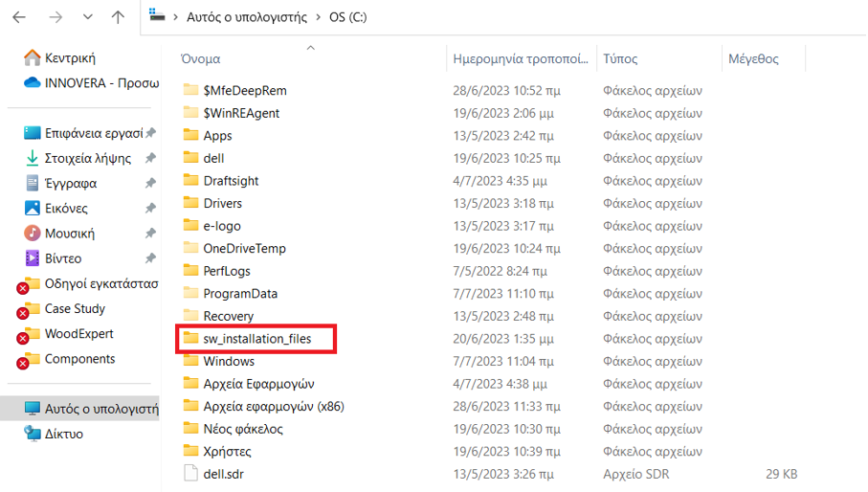Screen dimensions: 868x492
Task: Collapse the sort arrow above Όνομα column
Action: coord(310,47)
